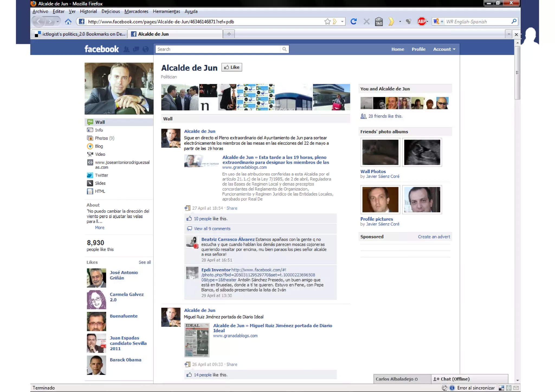Click the Like button for Alcalde de Jun
The image size is (555, 392).
click(x=232, y=67)
